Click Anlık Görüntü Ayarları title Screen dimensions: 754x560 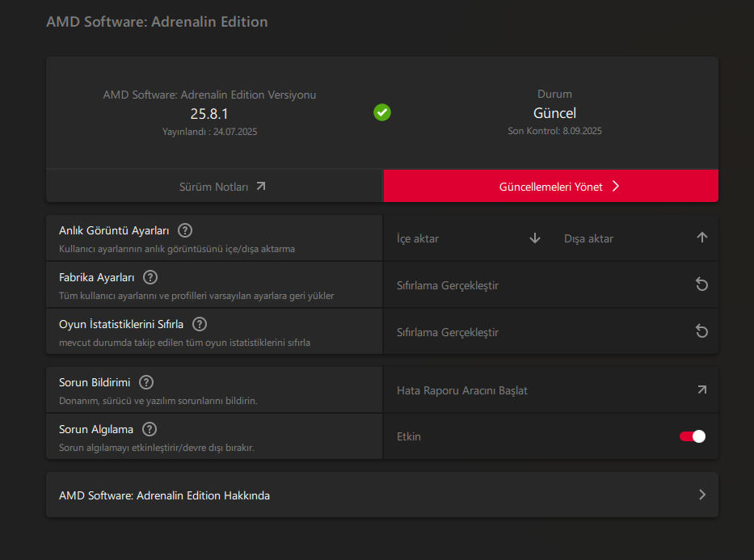[x=114, y=231]
